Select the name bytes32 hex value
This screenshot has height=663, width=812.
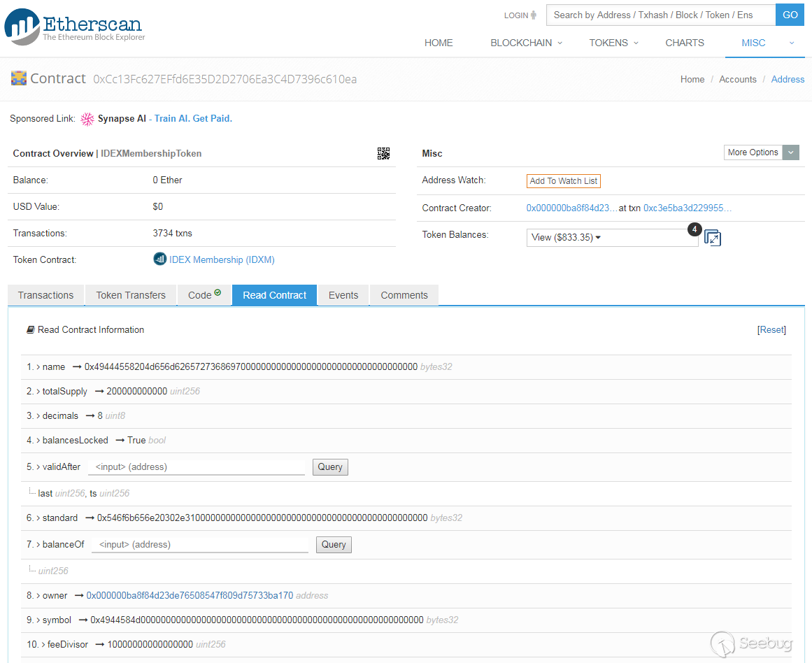[250, 367]
